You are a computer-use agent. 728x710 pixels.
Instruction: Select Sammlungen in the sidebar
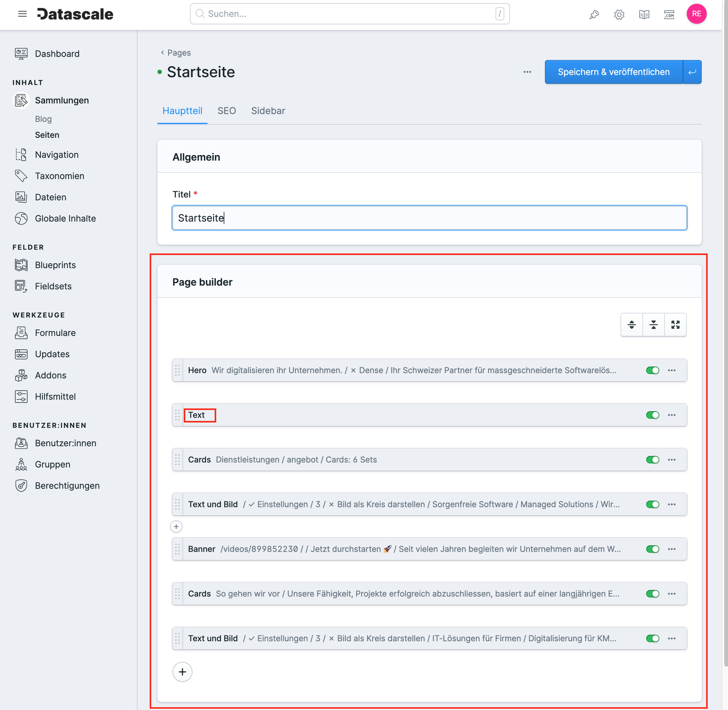pos(62,100)
